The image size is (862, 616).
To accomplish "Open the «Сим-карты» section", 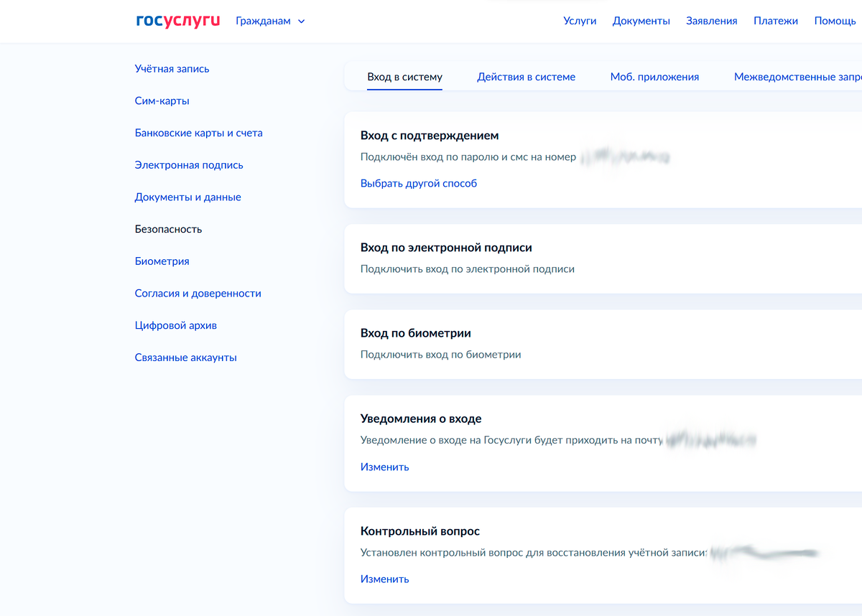I will point(162,101).
